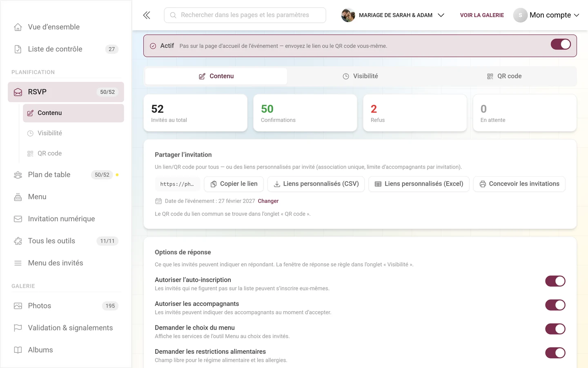The height and width of the screenshot is (368, 588).
Task: Open Vue d'ensemble home icon
Action: coord(18,27)
